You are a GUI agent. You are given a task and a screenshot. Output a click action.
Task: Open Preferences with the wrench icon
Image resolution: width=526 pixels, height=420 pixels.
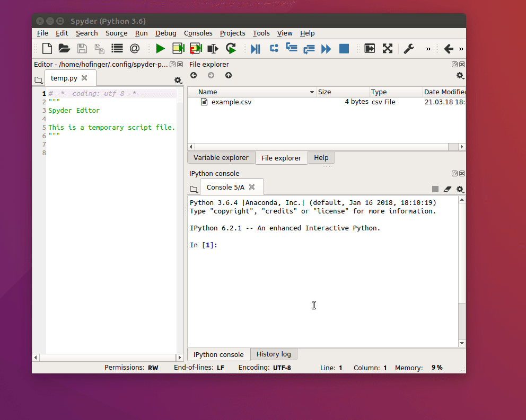point(409,49)
